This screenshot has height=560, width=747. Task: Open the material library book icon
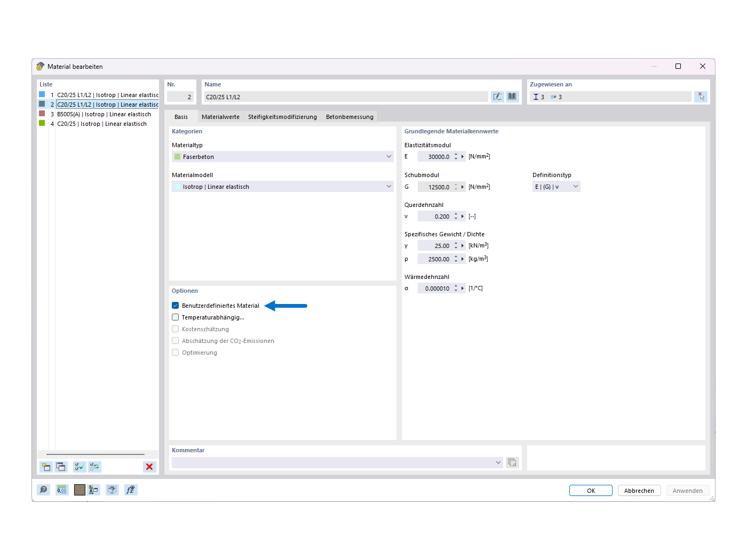(x=512, y=97)
